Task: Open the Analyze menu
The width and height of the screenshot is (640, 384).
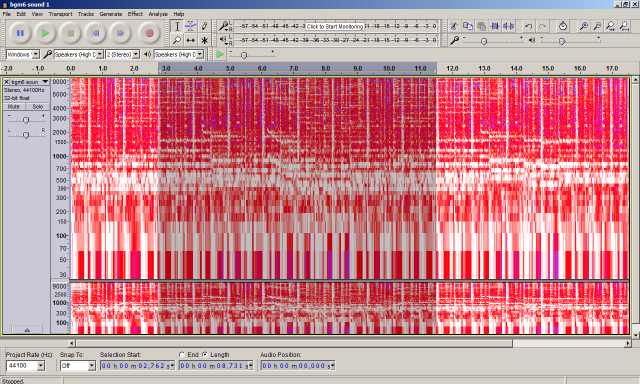Action: pyautogui.click(x=158, y=14)
